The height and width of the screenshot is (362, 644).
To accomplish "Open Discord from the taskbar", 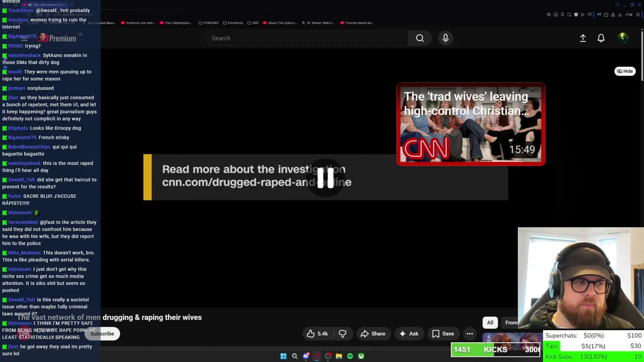I will 305,356.
